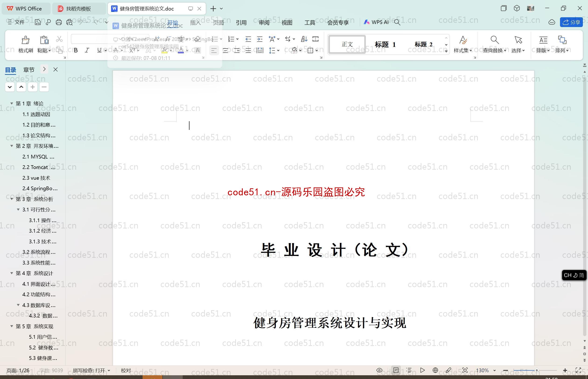This screenshot has width=588, height=379.
Task: Close the navigation pane
Action: pyautogui.click(x=56, y=70)
